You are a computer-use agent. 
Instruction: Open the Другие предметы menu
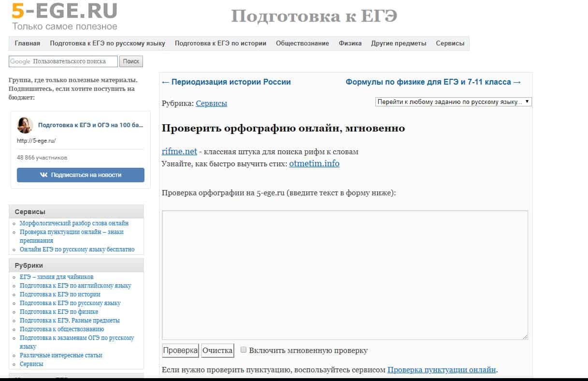pos(399,44)
